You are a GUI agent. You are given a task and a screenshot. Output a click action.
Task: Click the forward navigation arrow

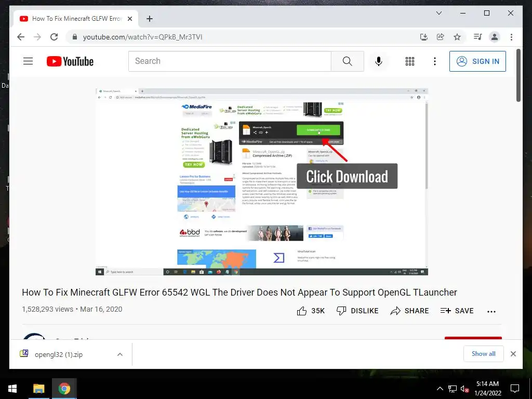(37, 37)
